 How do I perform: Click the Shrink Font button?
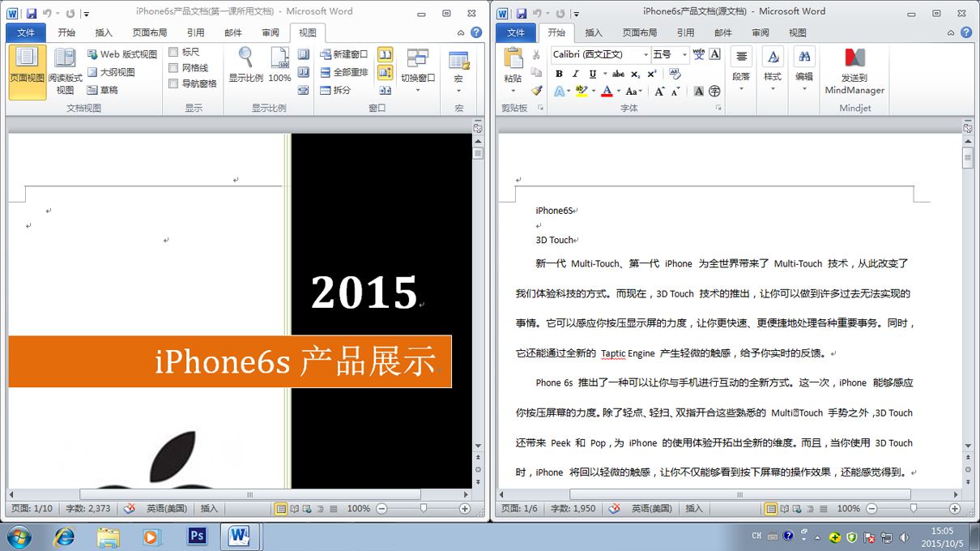(x=675, y=92)
